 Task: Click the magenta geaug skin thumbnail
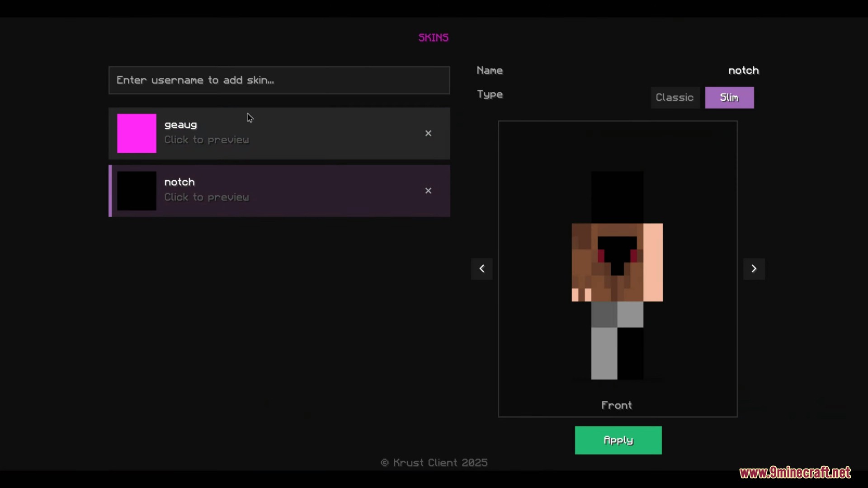pyautogui.click(x=137, y=133)
